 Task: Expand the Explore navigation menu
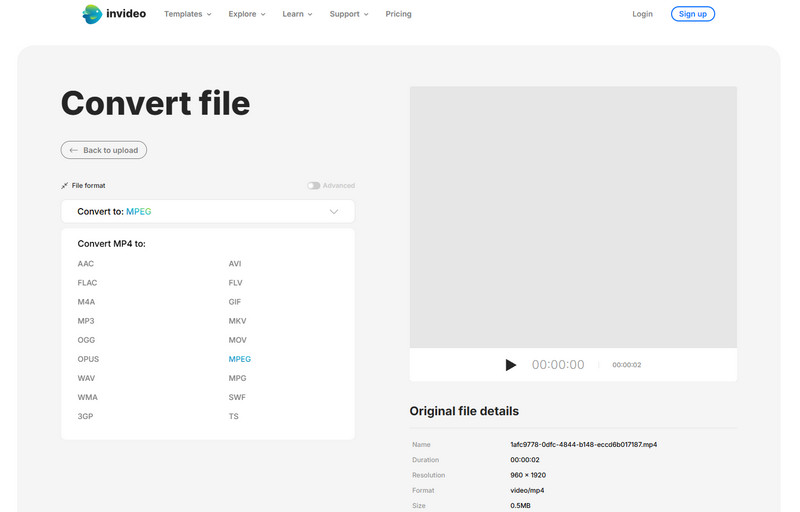246,14
